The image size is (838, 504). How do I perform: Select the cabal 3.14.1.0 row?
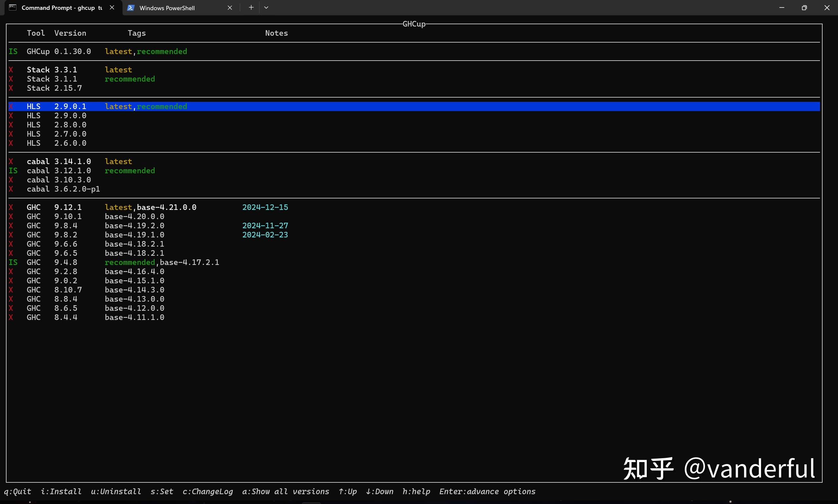point(414,161)
